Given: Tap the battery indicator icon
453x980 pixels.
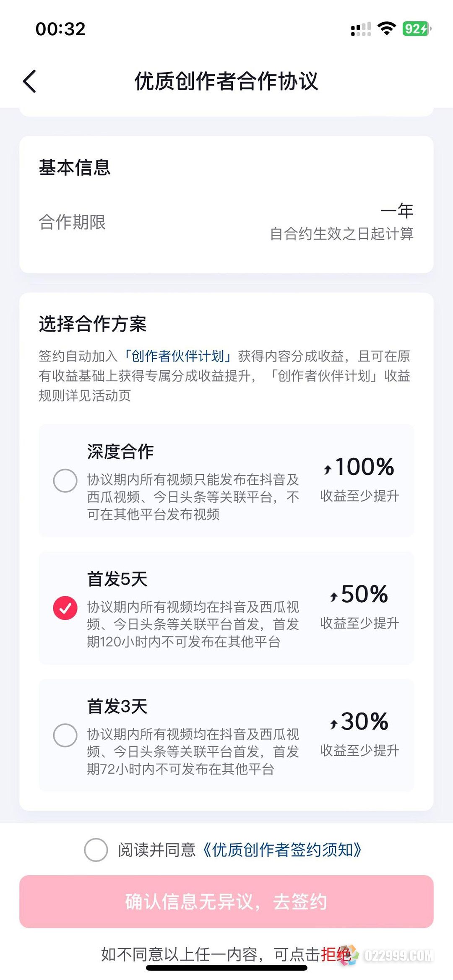Looking at the screenshot, I should point(417,29).
